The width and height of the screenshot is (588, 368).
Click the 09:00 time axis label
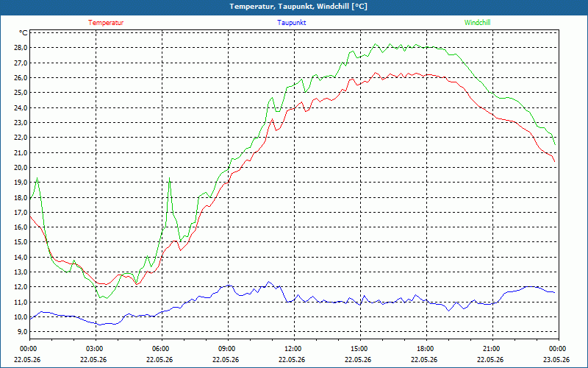pos(228,349)
